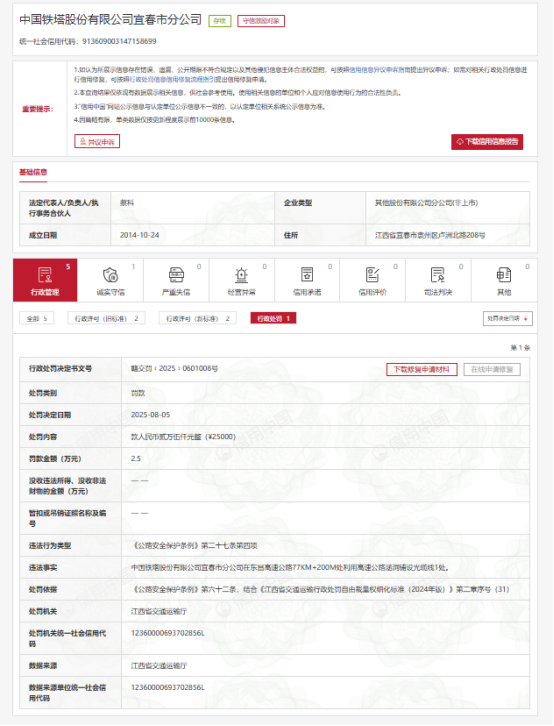554x726 pixels.
Task: Download the credit report via 下载信用信息报告
Action: pyautogui.click(x=487, y=142)
